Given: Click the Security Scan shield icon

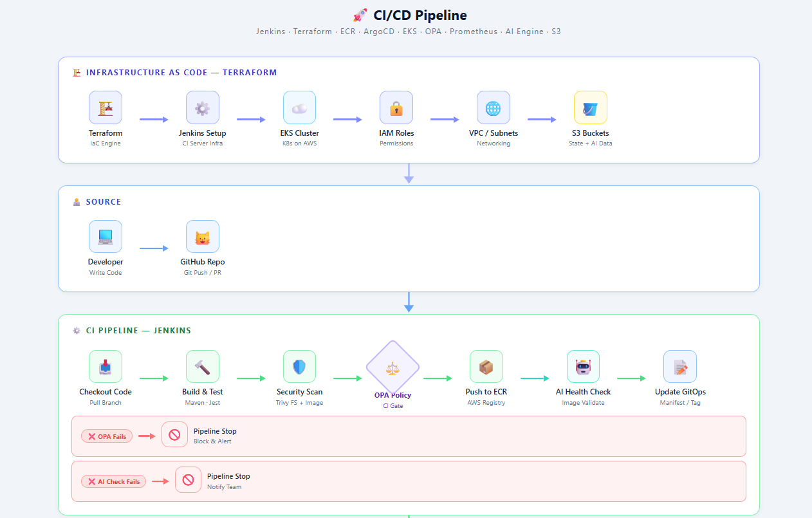Looking at the screenshot, I should pyautogui.click(x=300, y=367).
